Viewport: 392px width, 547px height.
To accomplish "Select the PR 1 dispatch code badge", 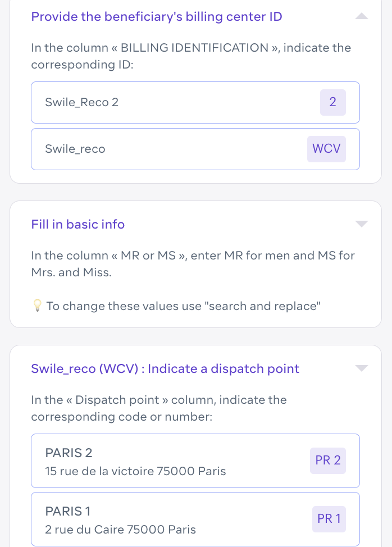I will click(x=329, y=519).
